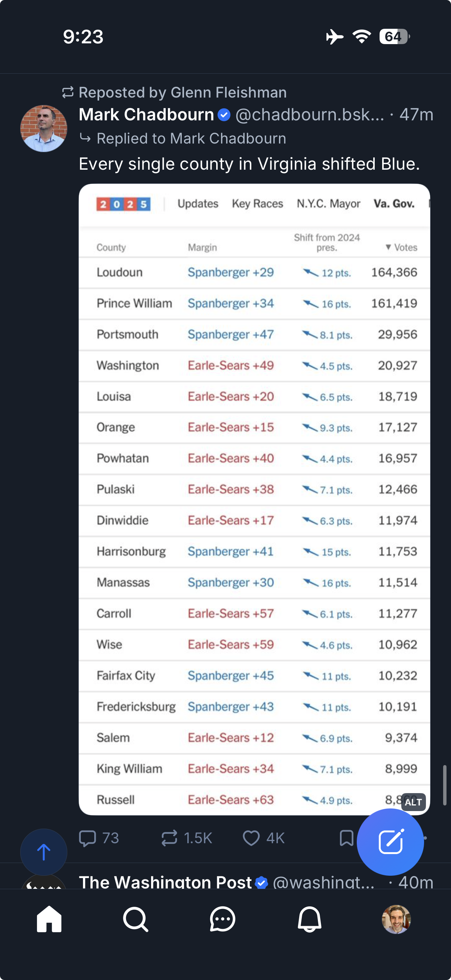Open the Replied to Mark Chadbourn link

point(191,138)
